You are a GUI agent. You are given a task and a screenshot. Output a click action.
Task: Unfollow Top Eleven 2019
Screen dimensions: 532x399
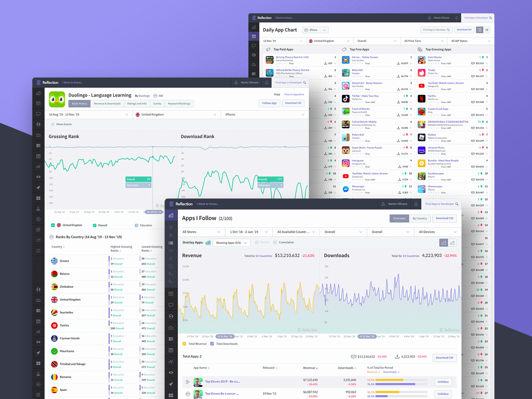(443, 382)
